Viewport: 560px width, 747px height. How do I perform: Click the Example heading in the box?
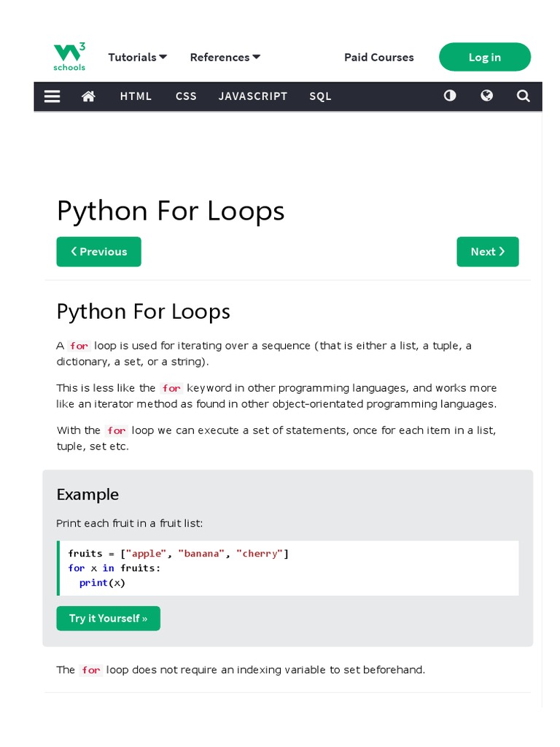click(87, 495)
